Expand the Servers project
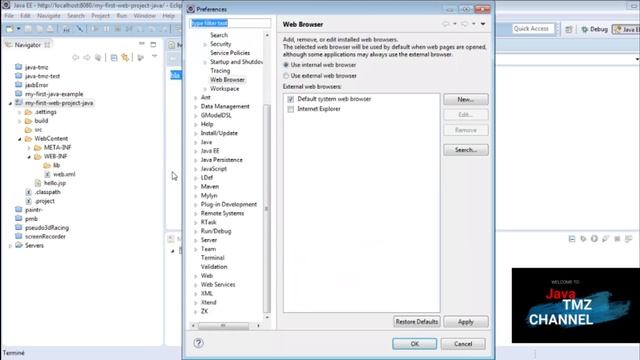This screenshot has width=640, height=360. [10, 246]
